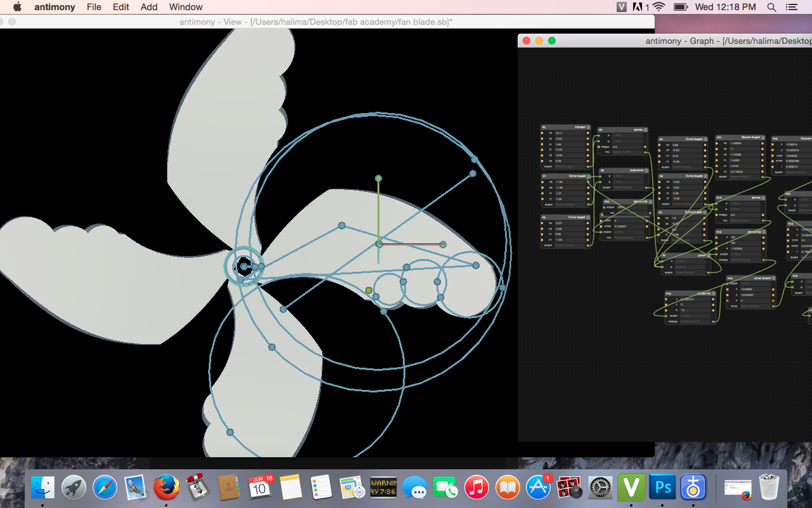Image resolution: width=812 pixels, height=508 pixels.
Task: Close the antimony Graph window
Action: 526,41
